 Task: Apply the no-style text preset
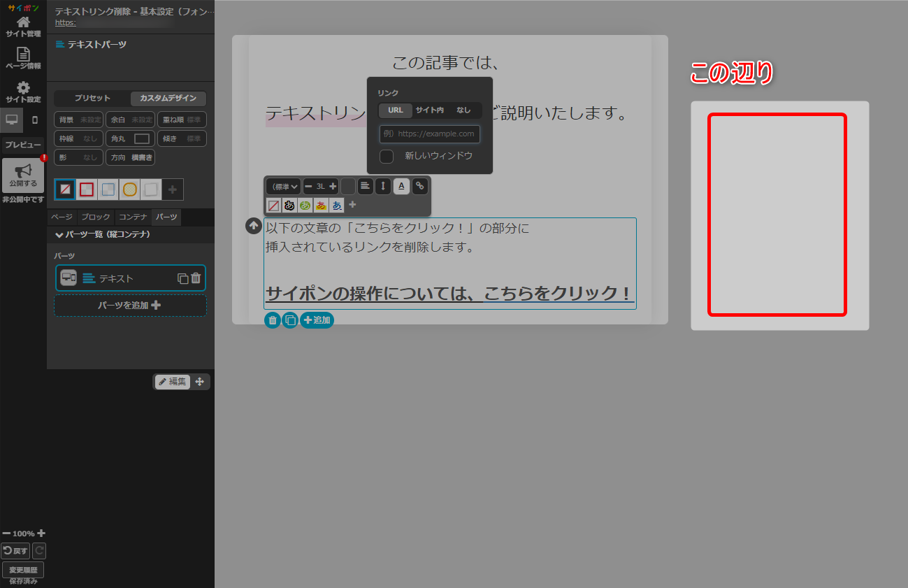click(273, 206)
